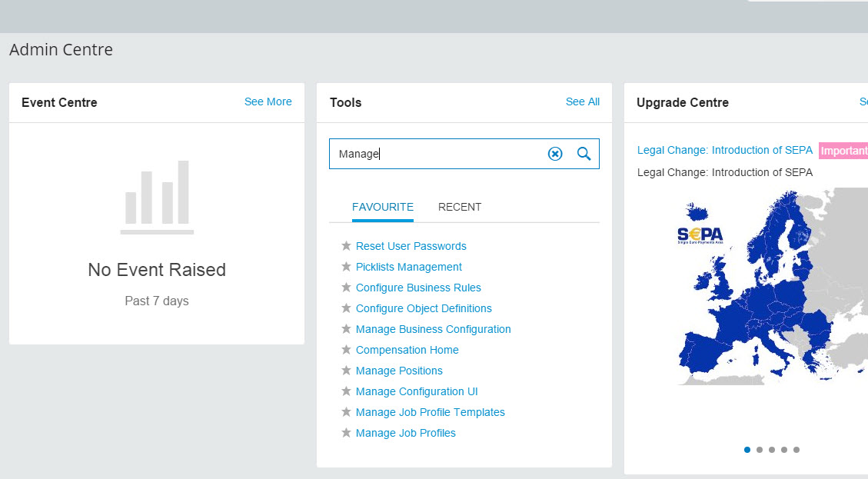This screenshot has width=868, height=479.
Task: Click the Admin Centre page title
Action: 61,50
